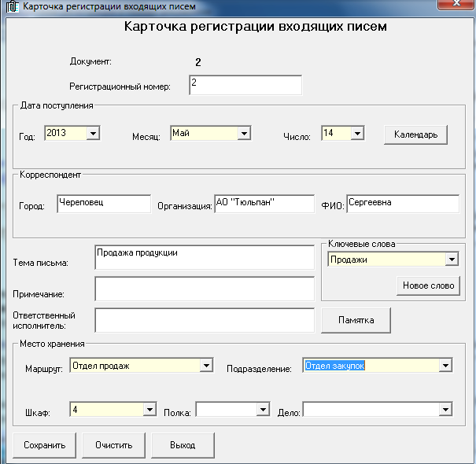Open the Шкаф dropdown showing 4

pyautogui.click(x=149, y=410)
